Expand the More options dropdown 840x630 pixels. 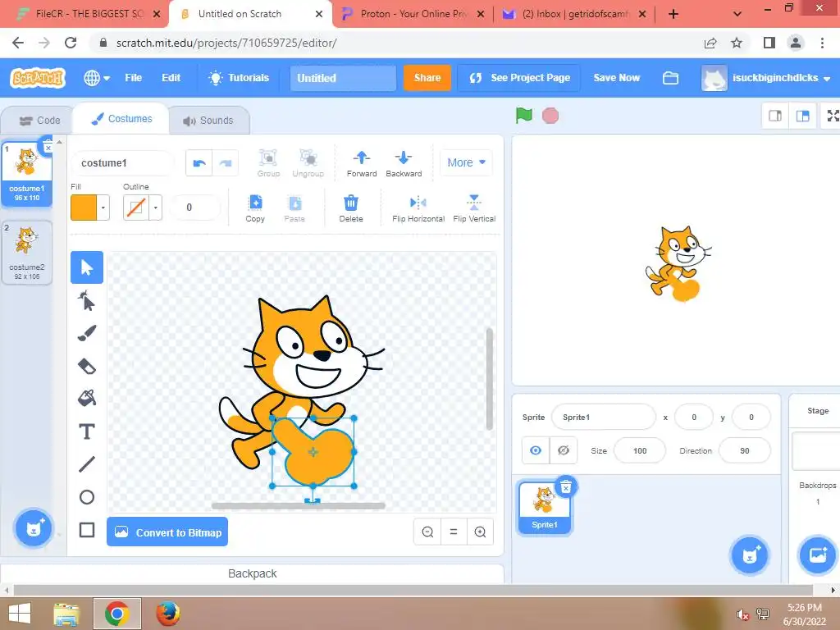466,162
